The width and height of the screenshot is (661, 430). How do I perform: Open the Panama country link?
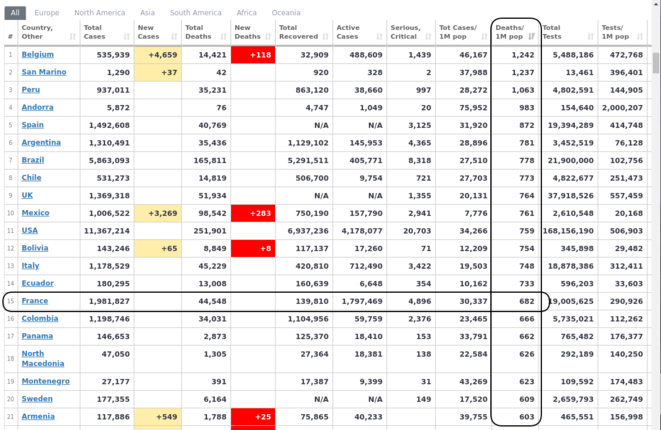point(37,336)
